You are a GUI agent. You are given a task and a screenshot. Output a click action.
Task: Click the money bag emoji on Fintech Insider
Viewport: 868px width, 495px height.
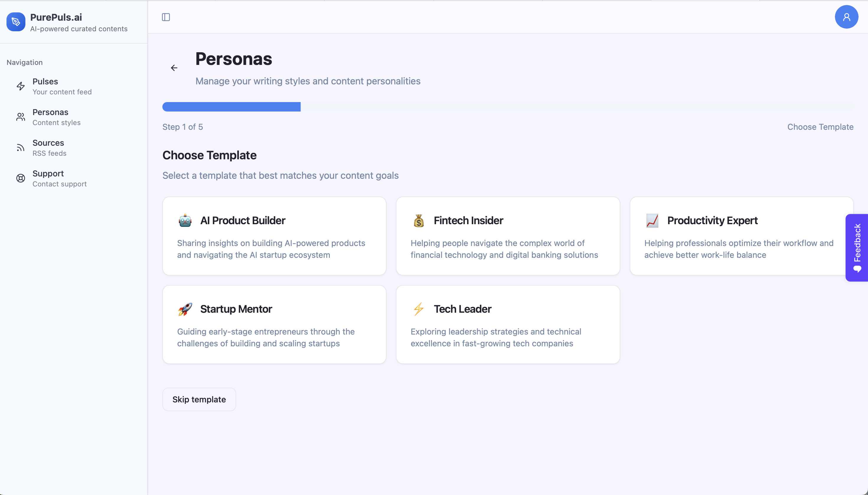418,220
